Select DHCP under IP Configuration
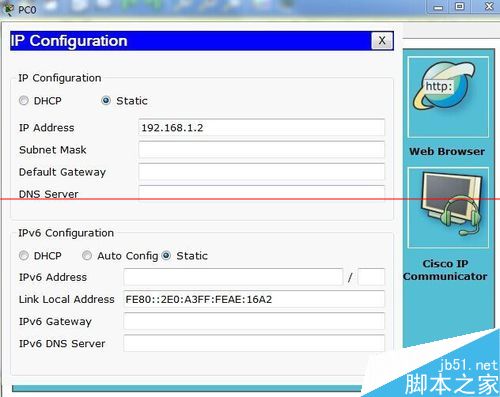 point(24,101)
